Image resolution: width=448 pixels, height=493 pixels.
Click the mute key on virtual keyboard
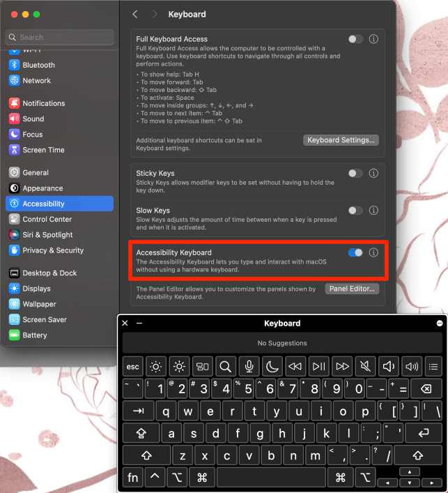(365, 366)
